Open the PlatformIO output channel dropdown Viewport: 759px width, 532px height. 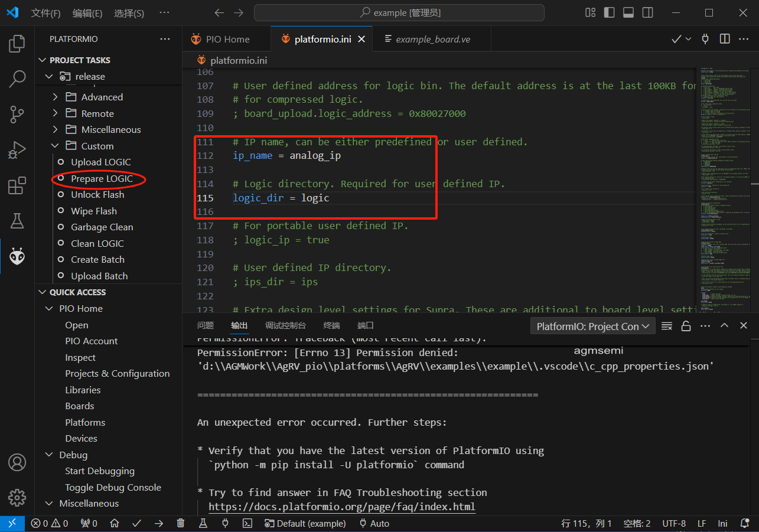click(x=593, y=326)
